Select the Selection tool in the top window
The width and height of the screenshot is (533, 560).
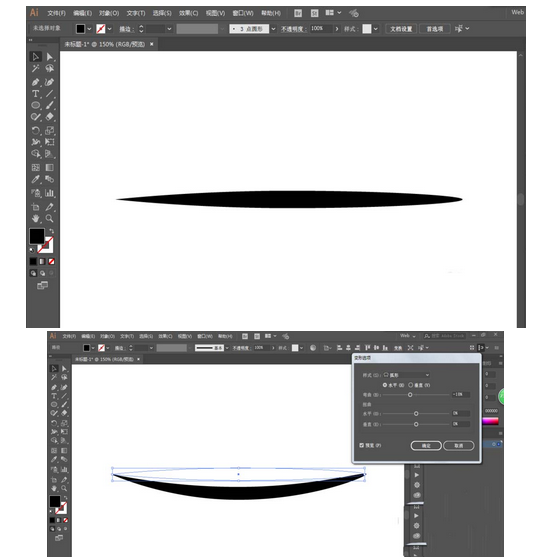point(35,57)
